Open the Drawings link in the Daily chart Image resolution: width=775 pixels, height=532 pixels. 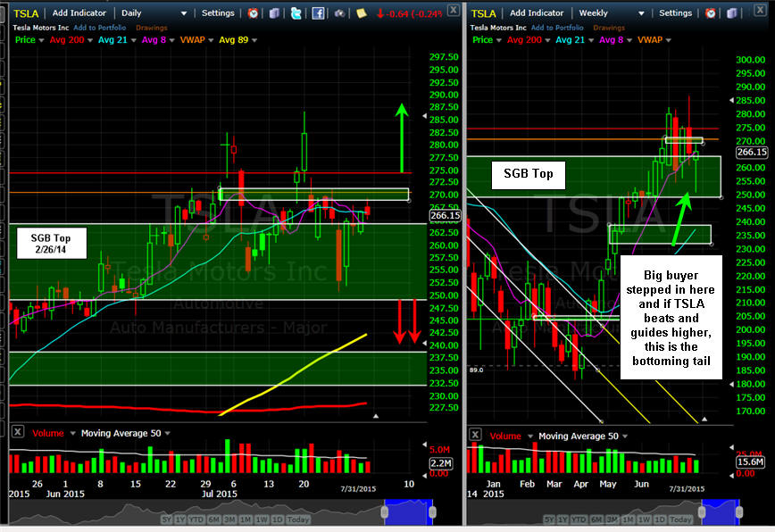coord(151,29)
